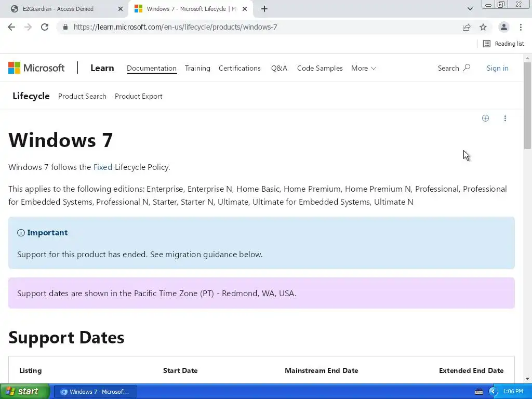
Task: Click the 1:06 PM clock
Action: click(513, 392)
